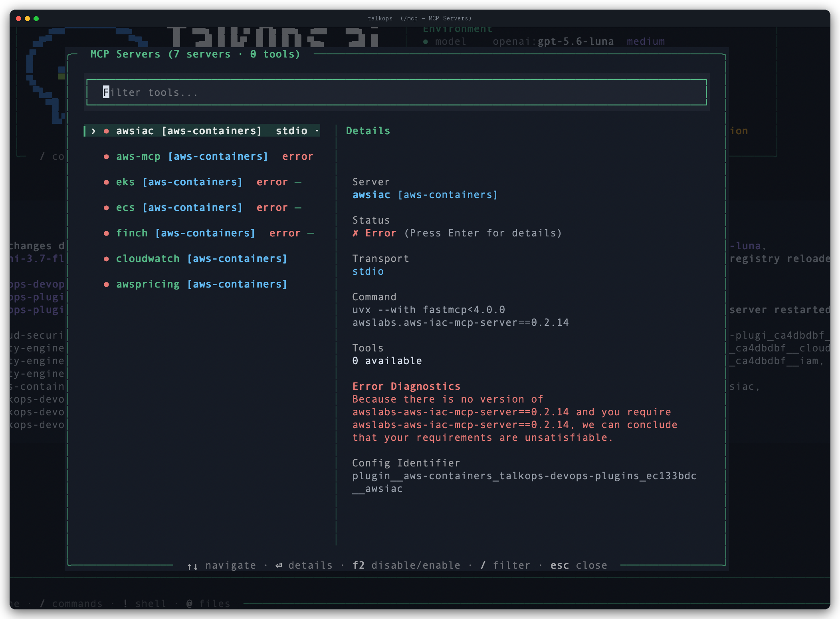The width and height of the screenshot is (840, 619).
Task: Click the '/ filter' shortcut hint
Action: [505, 565]
